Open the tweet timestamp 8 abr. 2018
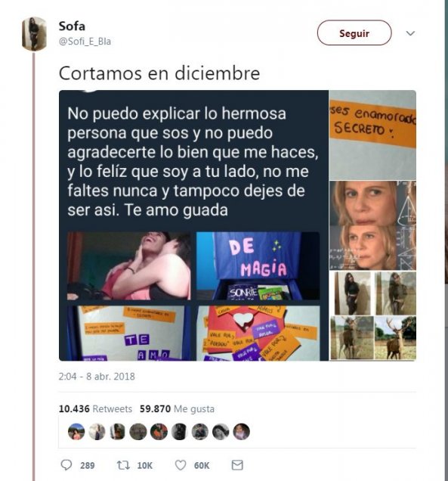This screenshot has width=448, height=481. click(x=97, y=377)
